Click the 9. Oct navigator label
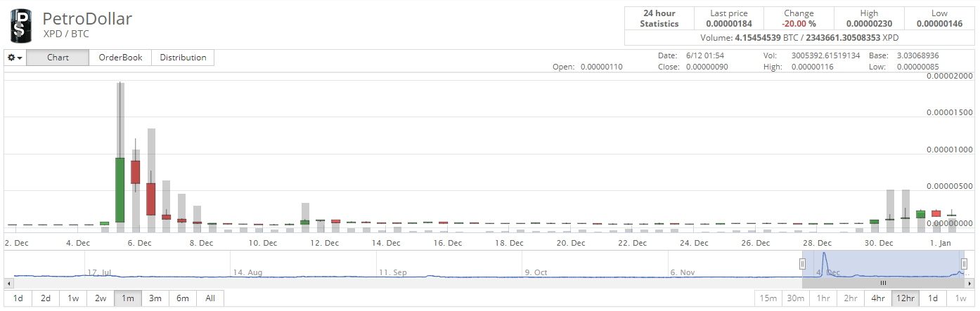The image size is (980, 311). [x=536, y=272]
